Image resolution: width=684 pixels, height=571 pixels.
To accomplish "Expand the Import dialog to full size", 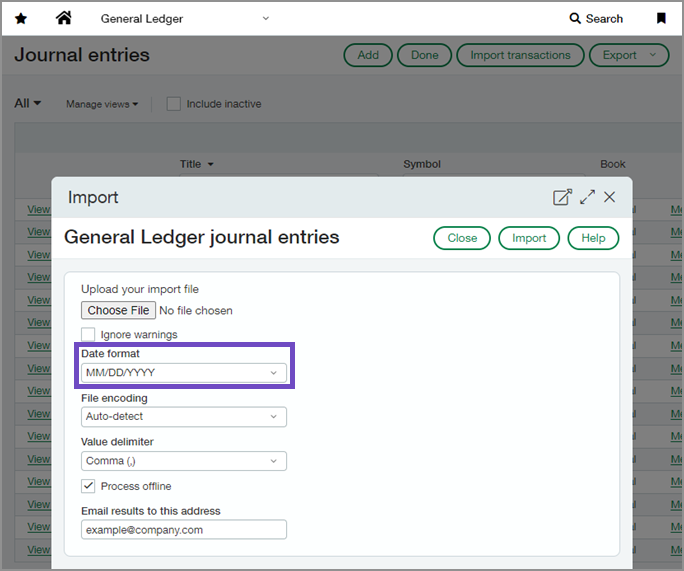I will pos(587,197).
